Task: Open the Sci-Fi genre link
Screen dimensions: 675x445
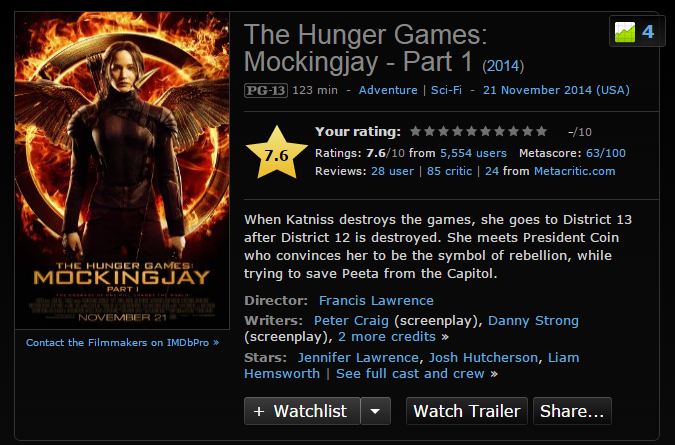Action: coord(446,90)
